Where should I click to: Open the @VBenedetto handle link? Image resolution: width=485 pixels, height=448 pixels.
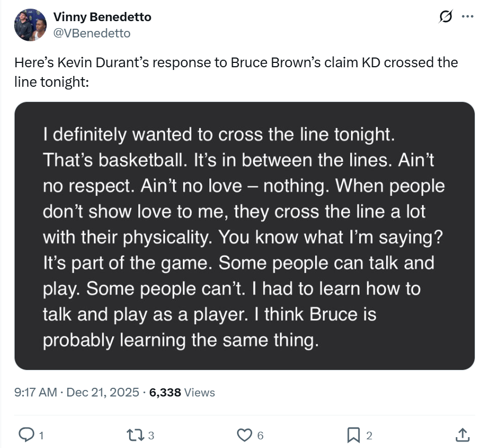point(92,33)
